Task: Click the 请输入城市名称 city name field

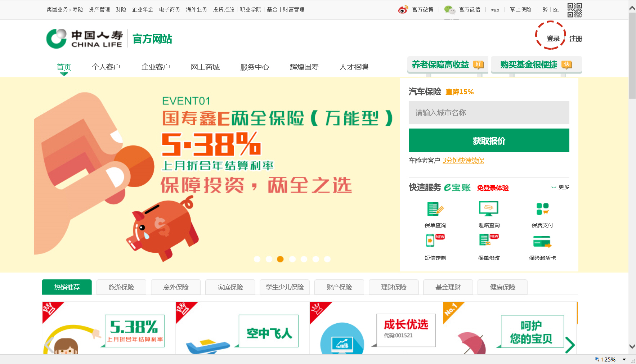Action: point(489,113)
